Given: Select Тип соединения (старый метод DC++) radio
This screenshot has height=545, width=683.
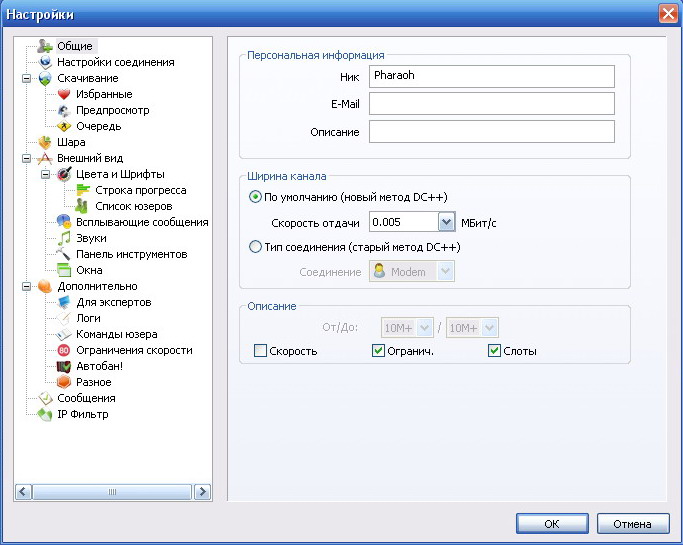Looking at the screenshot, I should 255,247.
